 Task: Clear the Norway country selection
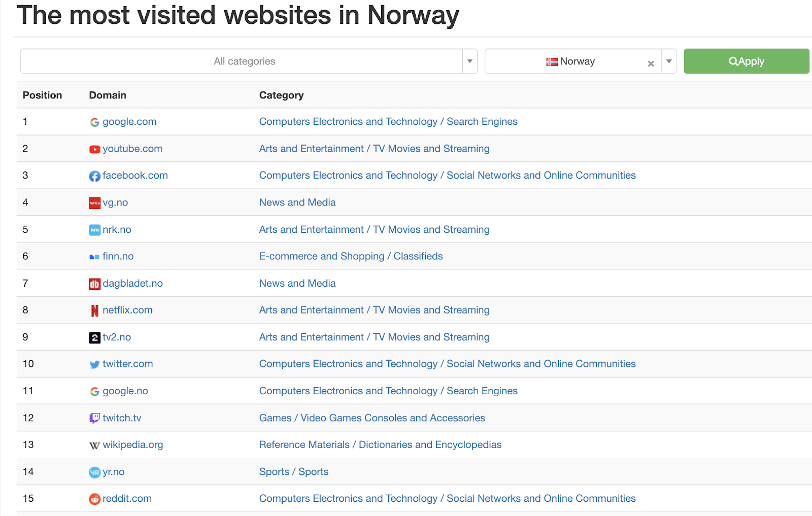[651, 63]
